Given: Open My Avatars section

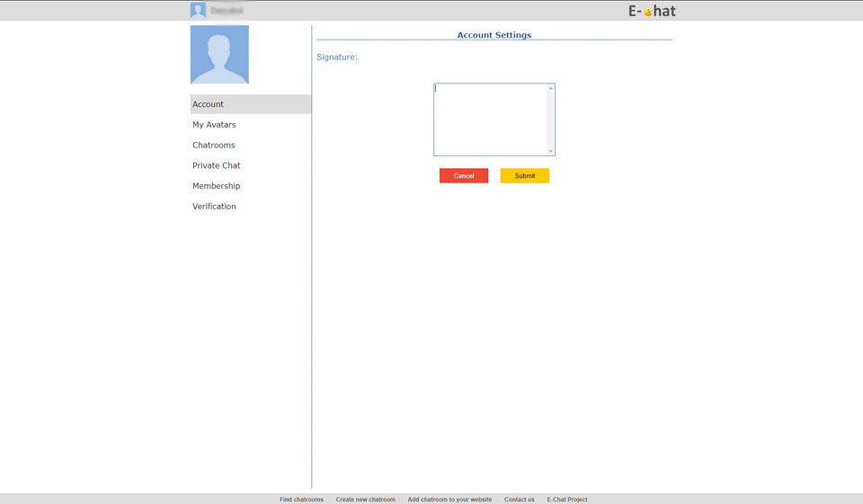Looking at the screenshot, I should (214, 125).
